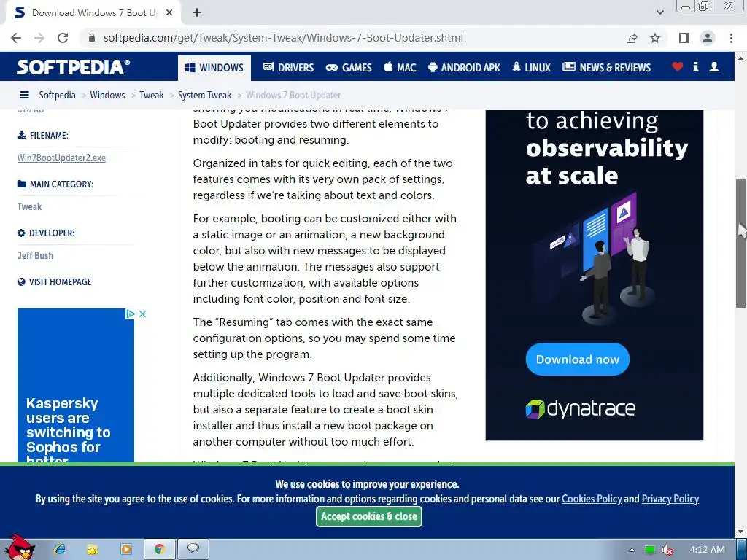Click the Softpedia logo
This screenshot has width=747, height=560.
pyautogui.click(x=73, y=67)
